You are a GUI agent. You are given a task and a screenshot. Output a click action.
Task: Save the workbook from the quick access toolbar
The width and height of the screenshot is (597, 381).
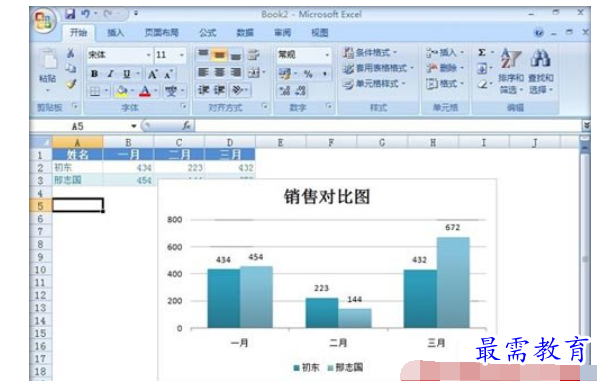click(x=70, y=14)
